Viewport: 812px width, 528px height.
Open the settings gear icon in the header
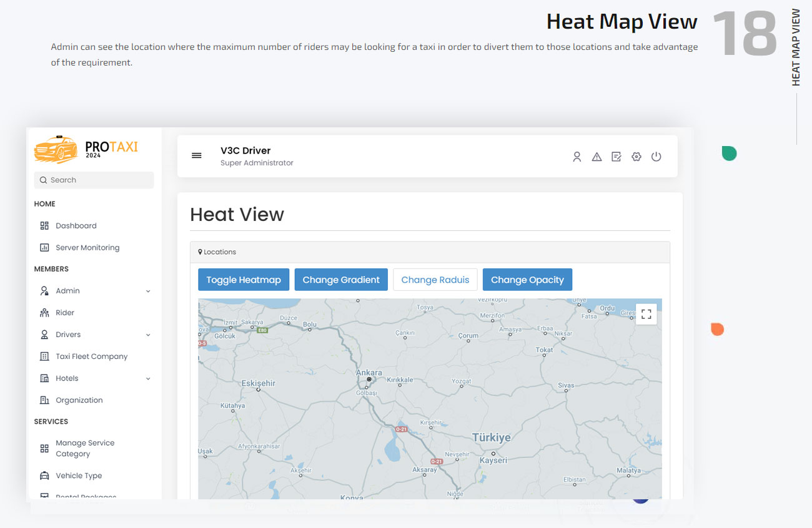click(x=636, y=157)
